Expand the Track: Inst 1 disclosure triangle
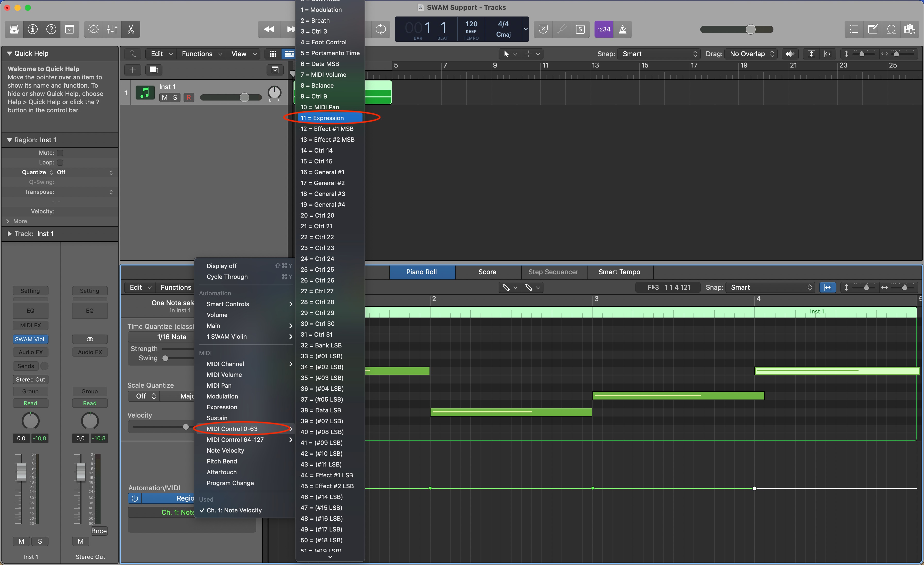The image size is (924, 565). coord(9,234)
